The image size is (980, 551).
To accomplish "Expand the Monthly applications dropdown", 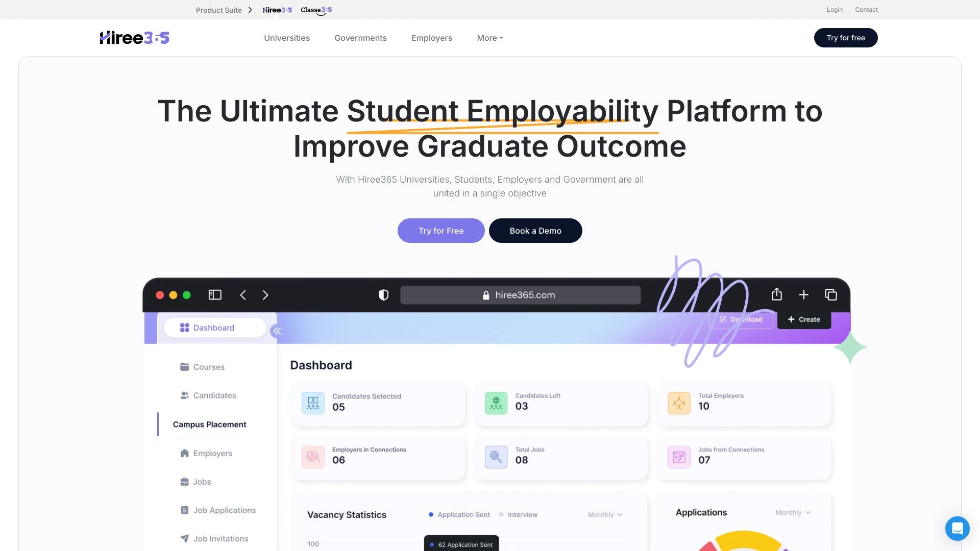I will tap(794, 513).
